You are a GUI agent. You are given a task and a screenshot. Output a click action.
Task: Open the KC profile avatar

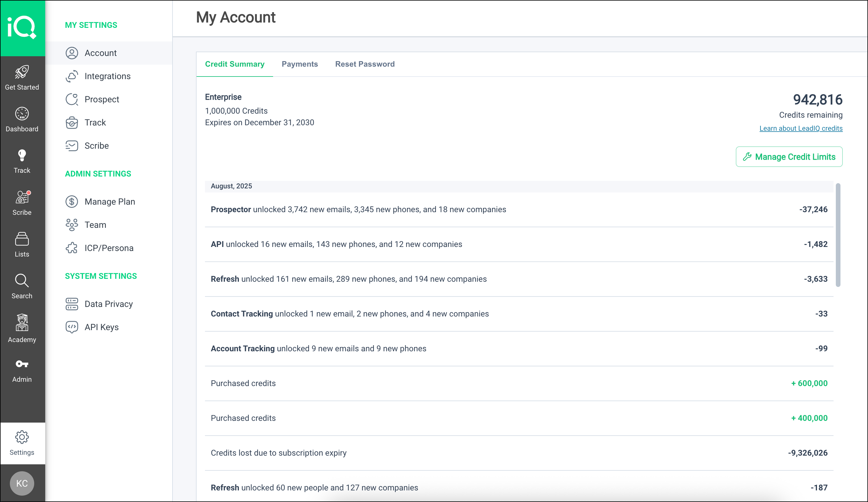coord(22,483)
